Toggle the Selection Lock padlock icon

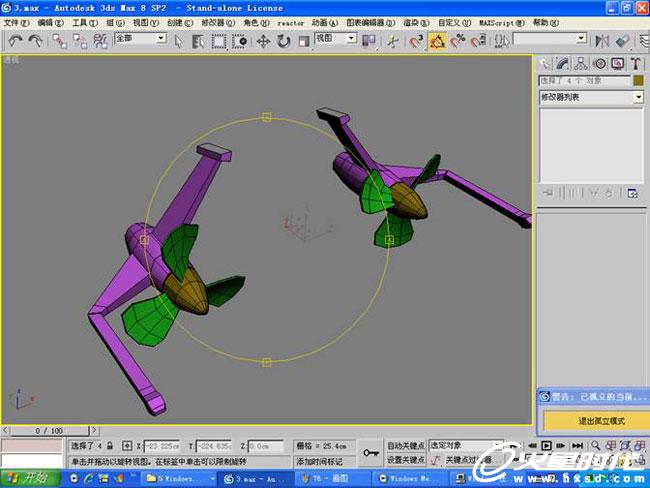tap(110, 446)
